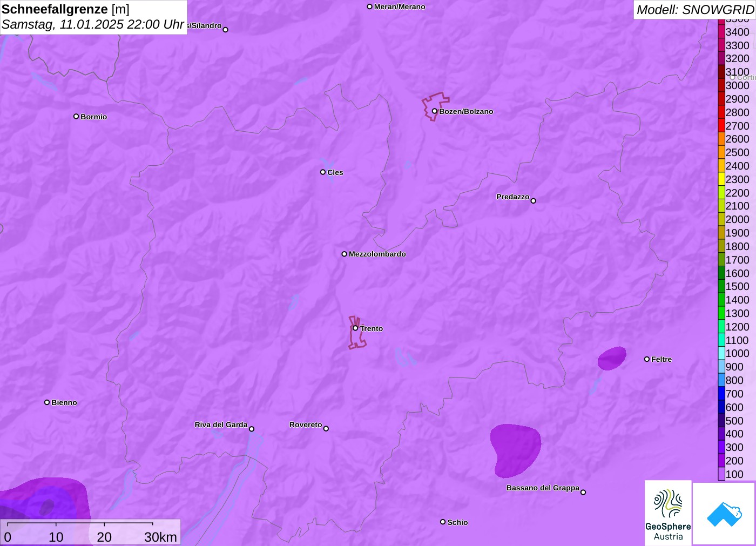
Task: Click the Silandro location marker
Action: pyautogui.click(x=226, y=30)
